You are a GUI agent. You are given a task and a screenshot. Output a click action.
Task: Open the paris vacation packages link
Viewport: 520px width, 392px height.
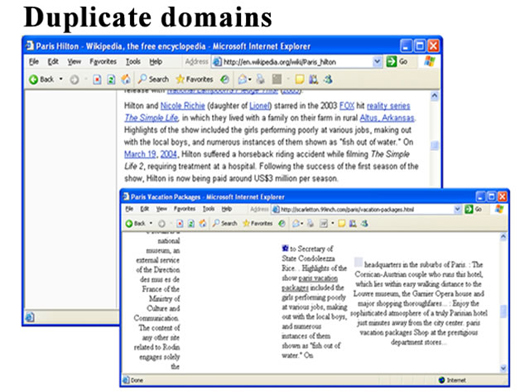tap(310, 283)
